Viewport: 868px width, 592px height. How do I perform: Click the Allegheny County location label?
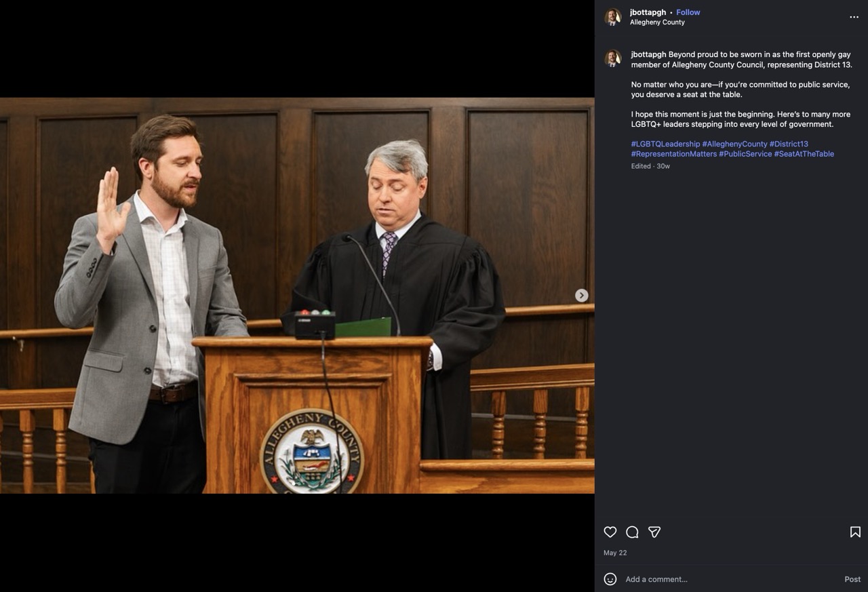656,22
